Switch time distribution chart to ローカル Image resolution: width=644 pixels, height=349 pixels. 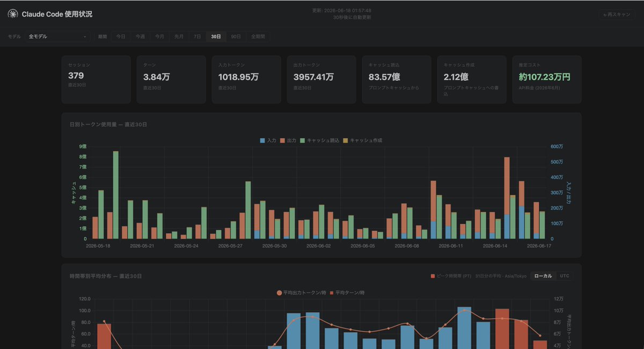point(543,276)
